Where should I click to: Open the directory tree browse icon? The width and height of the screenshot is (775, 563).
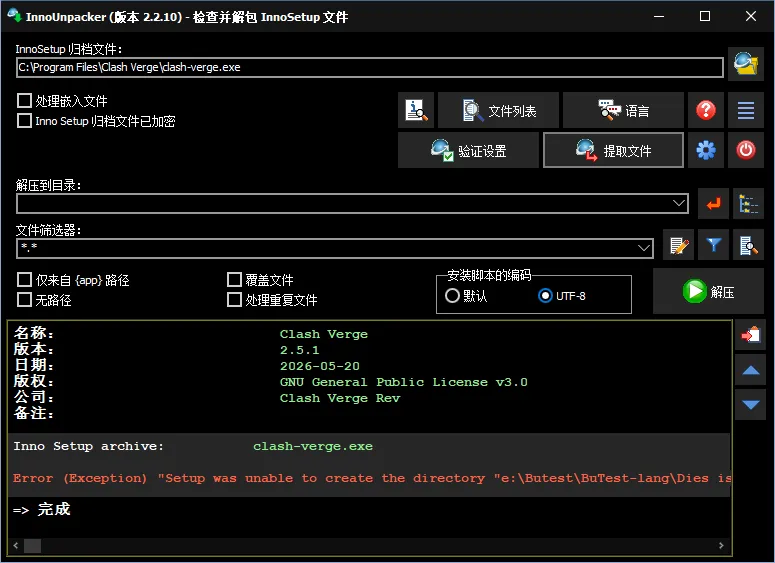tap(748, 204)
